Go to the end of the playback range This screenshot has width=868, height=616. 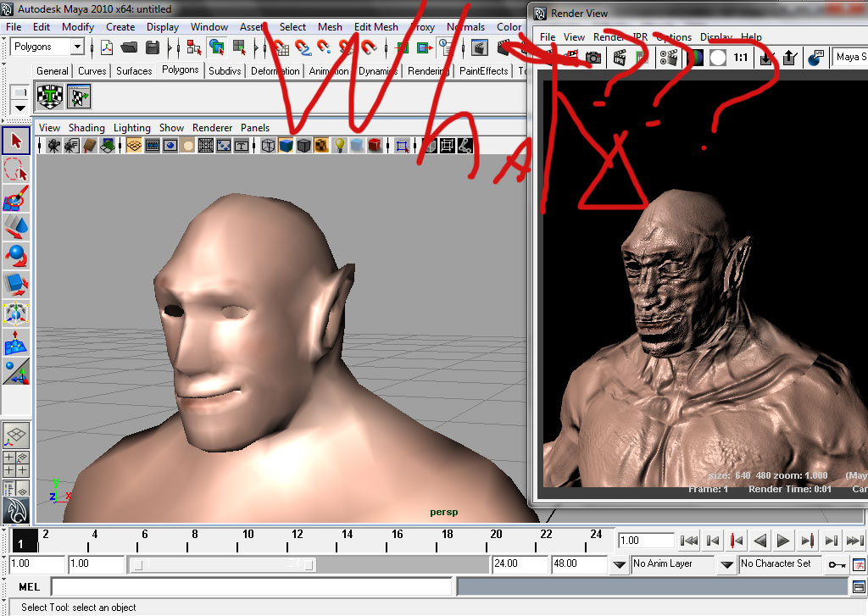coord(854,541)
